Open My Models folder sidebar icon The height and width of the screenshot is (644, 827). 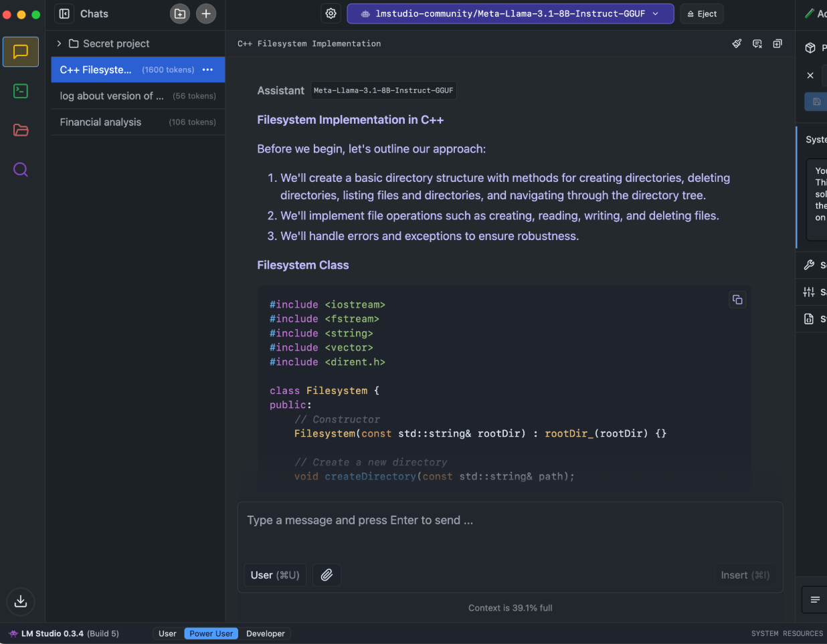click(21, 130)
